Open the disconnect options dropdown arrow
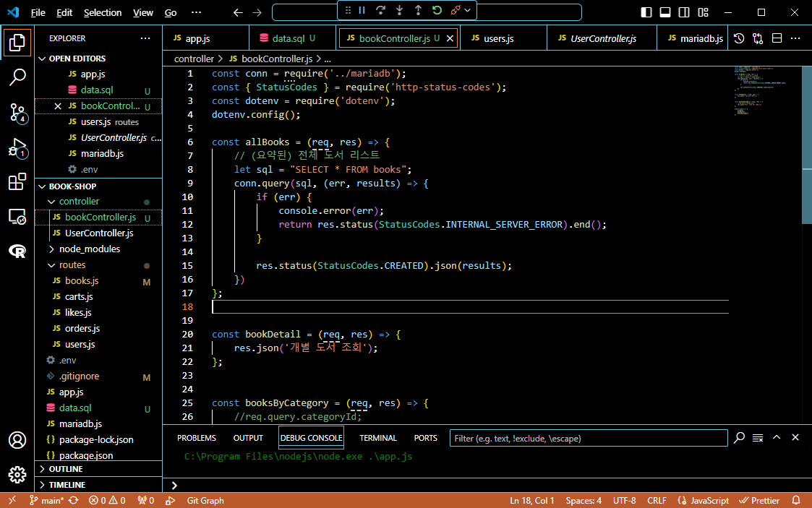Viewport: 812px width, 508px height. [468, 10]
